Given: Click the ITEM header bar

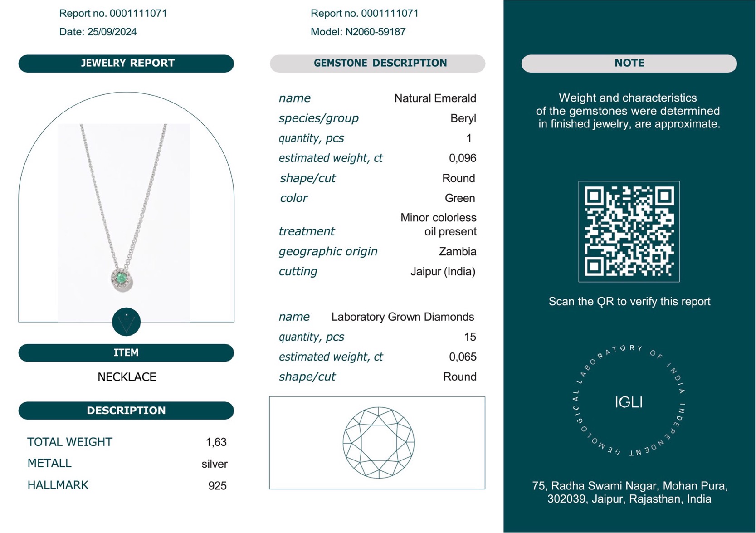Looking at the screenshot, I should tap(126, 353).
